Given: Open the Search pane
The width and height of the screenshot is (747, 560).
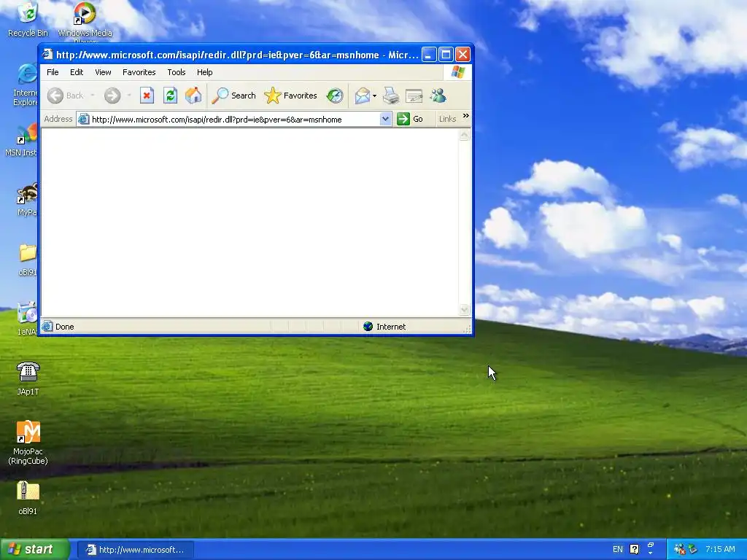Looking at the screenshot, I should pos(233,96).
